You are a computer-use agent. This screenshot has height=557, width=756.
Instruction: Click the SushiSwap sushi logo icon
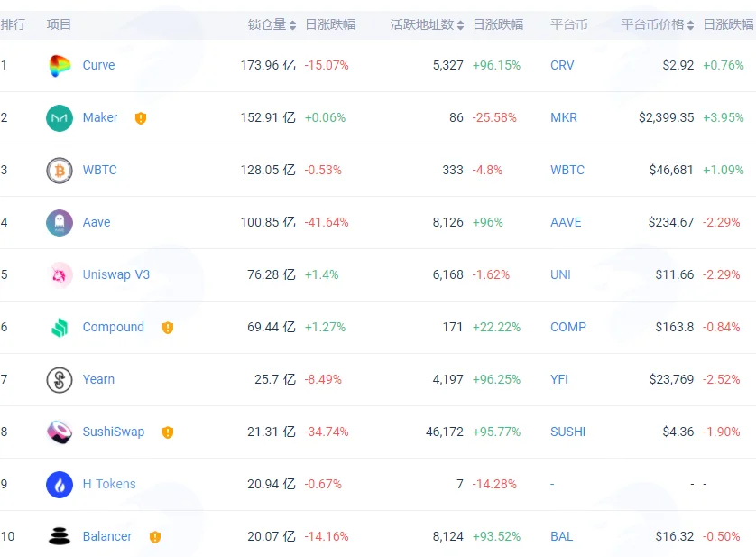[60, 432]
